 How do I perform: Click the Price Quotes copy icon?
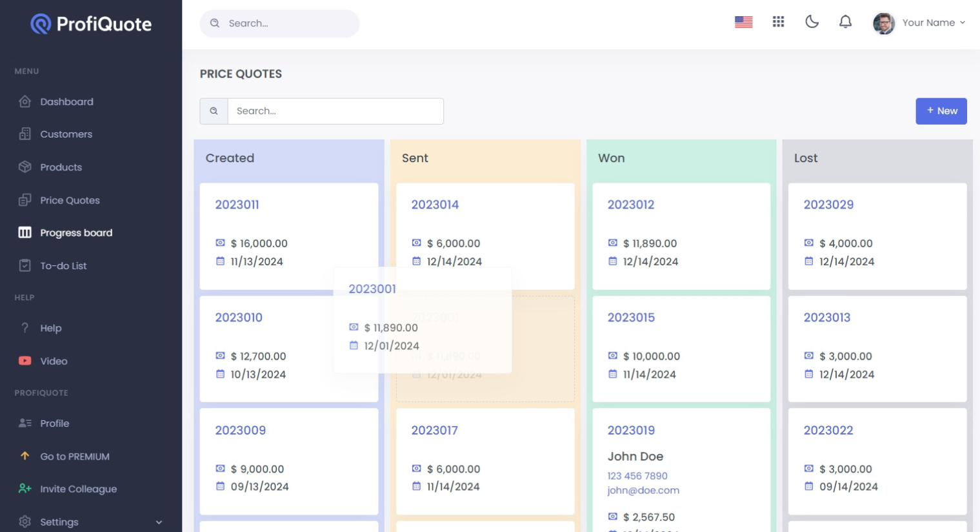[25, 200]
